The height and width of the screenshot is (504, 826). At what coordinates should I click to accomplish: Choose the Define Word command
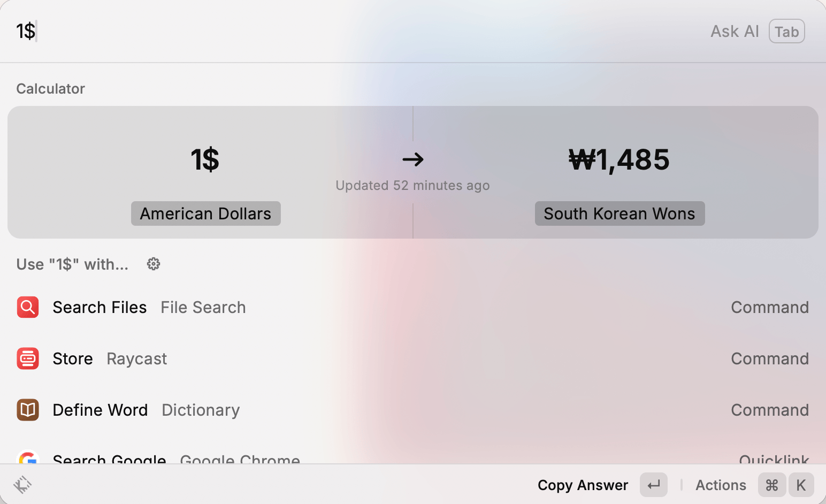point(100,410)
